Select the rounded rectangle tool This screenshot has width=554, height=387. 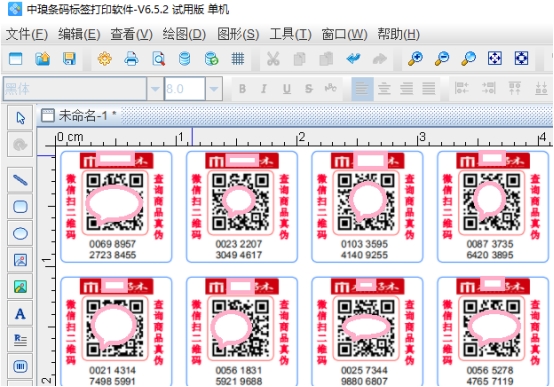tap(20, 206)
